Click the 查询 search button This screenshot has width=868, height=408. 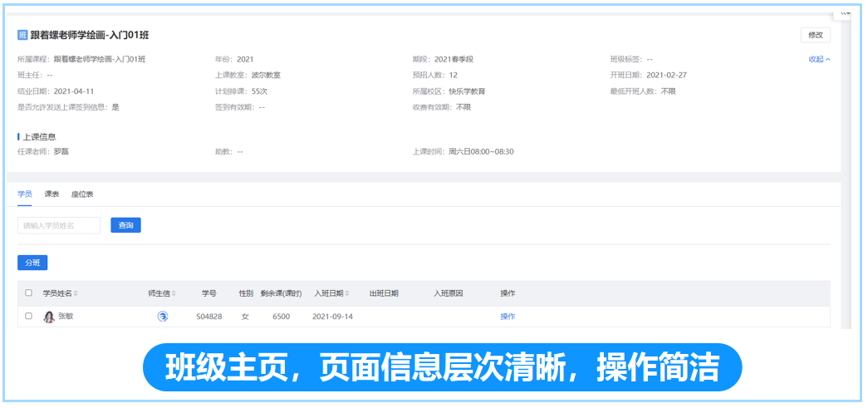pyautogui.click(x=125, y=225)
